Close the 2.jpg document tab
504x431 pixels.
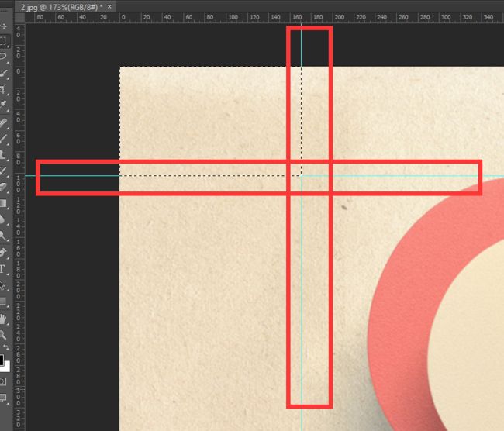pos(109,7)
